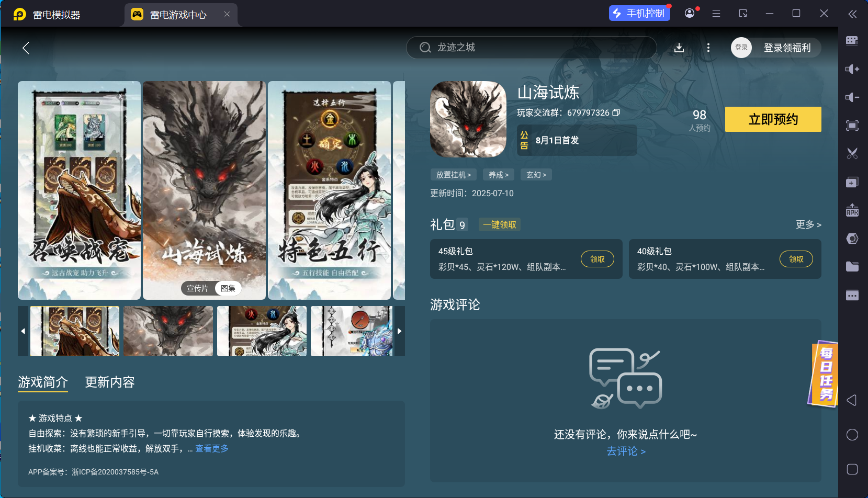Open 更多 gift packs
This screenshot has height=498, width=868.
point(808,224)
